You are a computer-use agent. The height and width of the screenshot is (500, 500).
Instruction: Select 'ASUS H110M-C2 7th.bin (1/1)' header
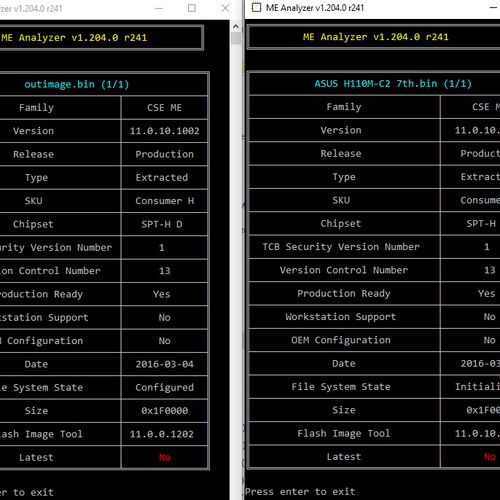point(393,84)
